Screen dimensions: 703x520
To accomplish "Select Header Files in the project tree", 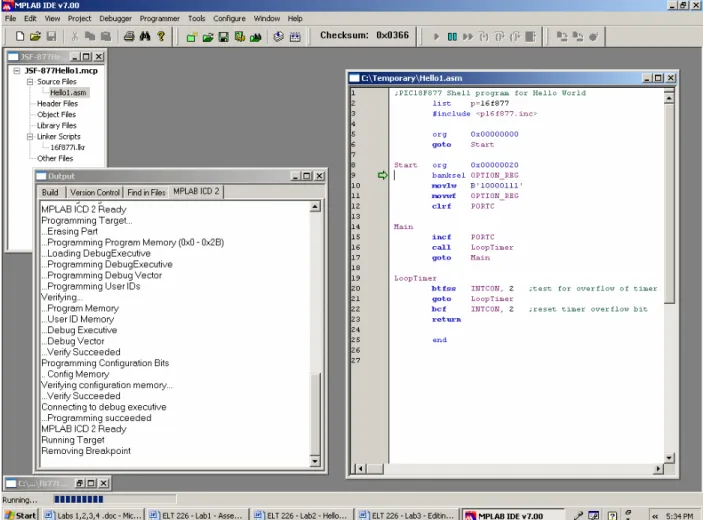I will pos(57,104).
